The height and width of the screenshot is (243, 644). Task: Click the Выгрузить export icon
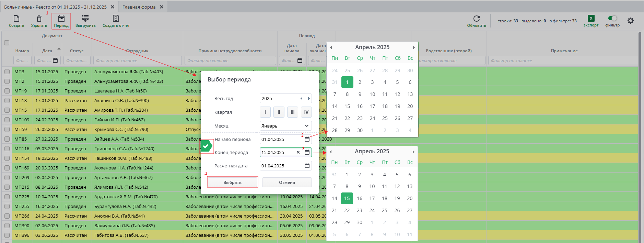click(x=85, y=19)
